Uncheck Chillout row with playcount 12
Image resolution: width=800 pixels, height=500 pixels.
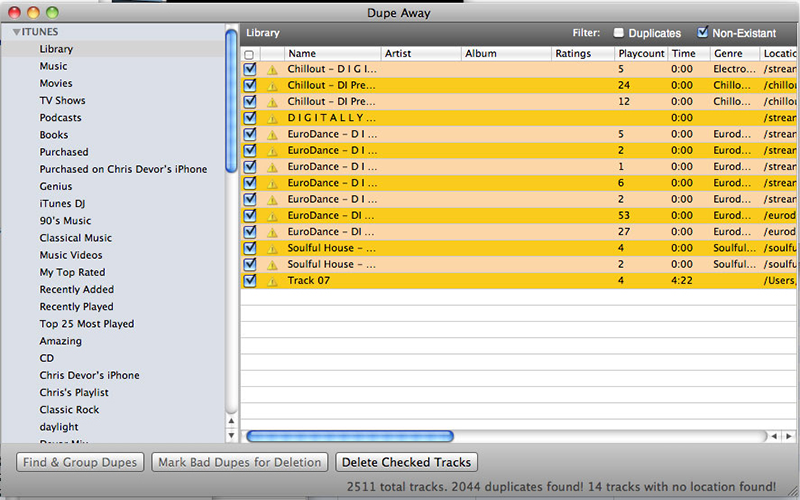click(x=250, y=102)
